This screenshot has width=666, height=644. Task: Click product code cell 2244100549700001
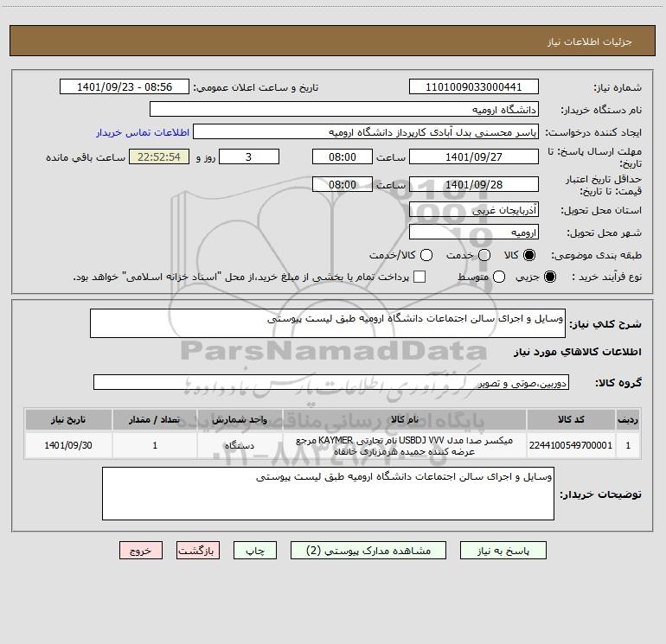(571, 445)
